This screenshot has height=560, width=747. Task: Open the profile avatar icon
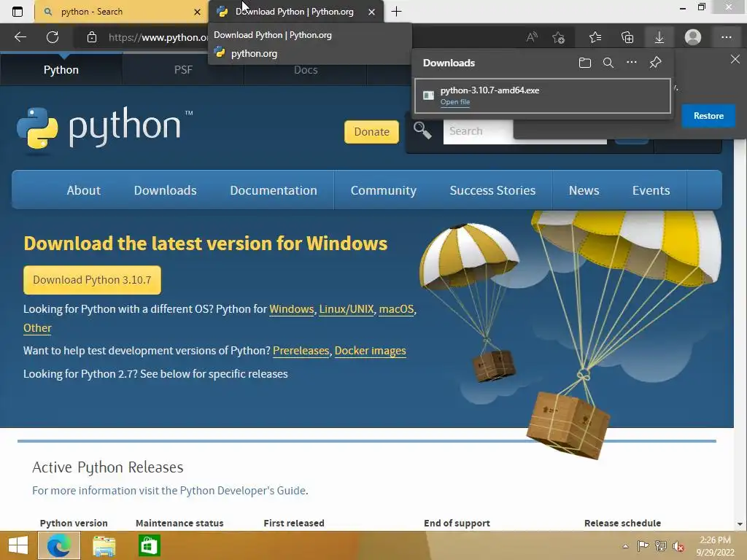693,37
